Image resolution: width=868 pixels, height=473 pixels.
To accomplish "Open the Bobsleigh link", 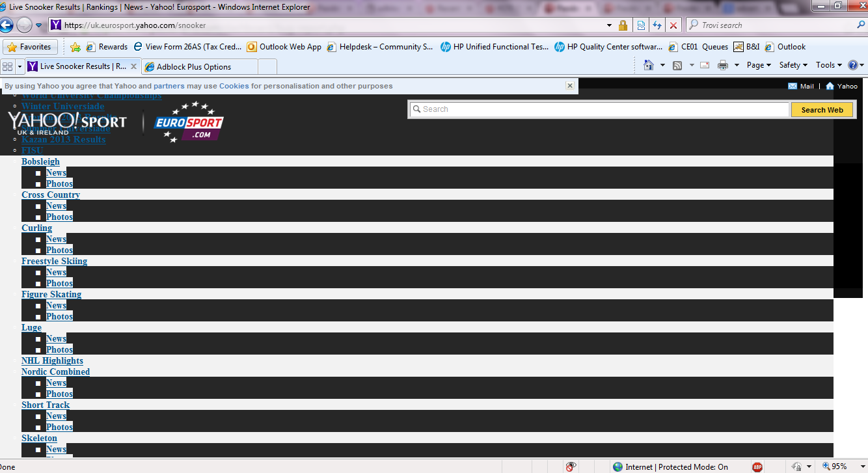I will tap(40, 161).
